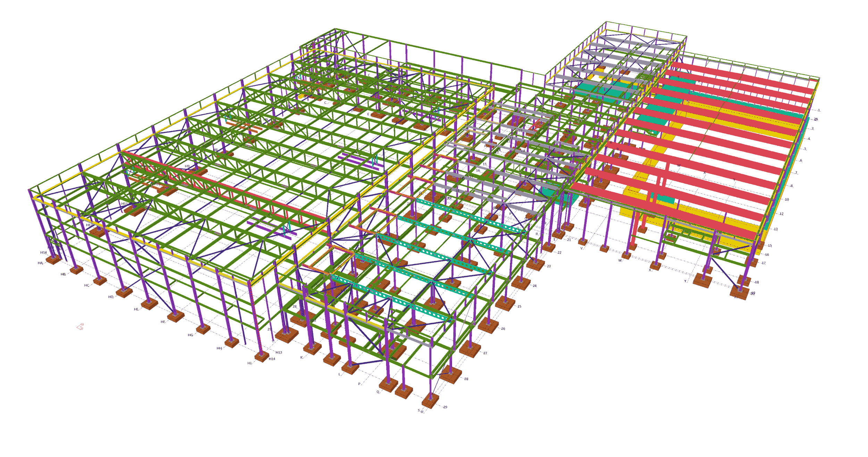Viewport: 868px width, 457px height.
Task: Click the 5 label right of the red beams
Action: tap(805, 149)
